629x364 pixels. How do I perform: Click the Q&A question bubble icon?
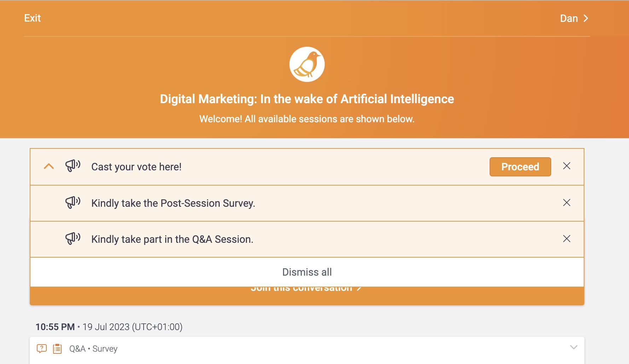tap(42, 349)
